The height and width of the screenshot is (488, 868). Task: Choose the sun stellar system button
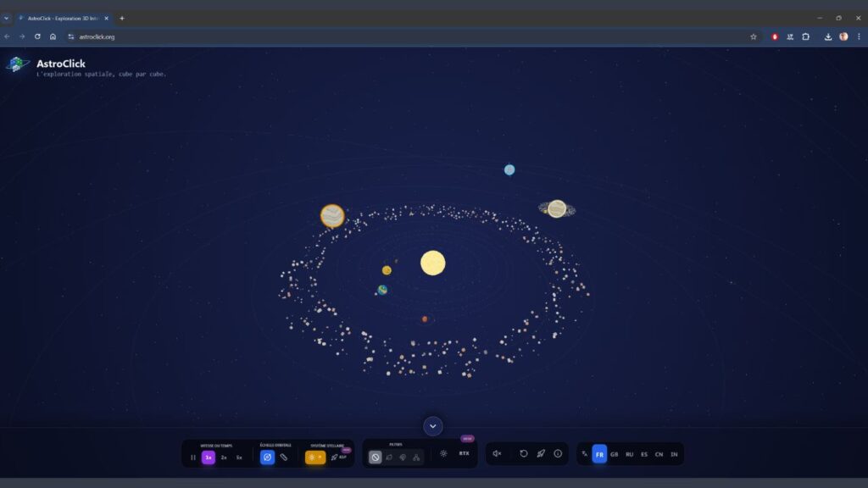pos(314,457)
